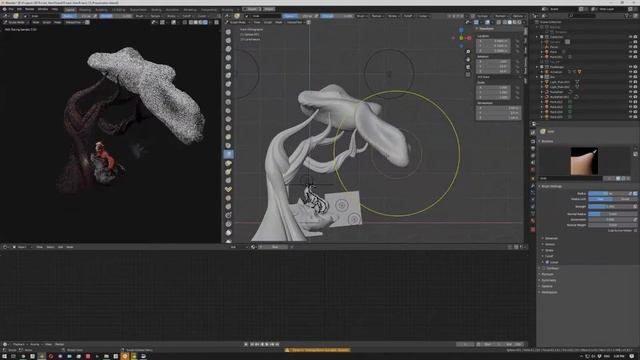
Task: Select the Crease brush tool
Action: [228, 93]
